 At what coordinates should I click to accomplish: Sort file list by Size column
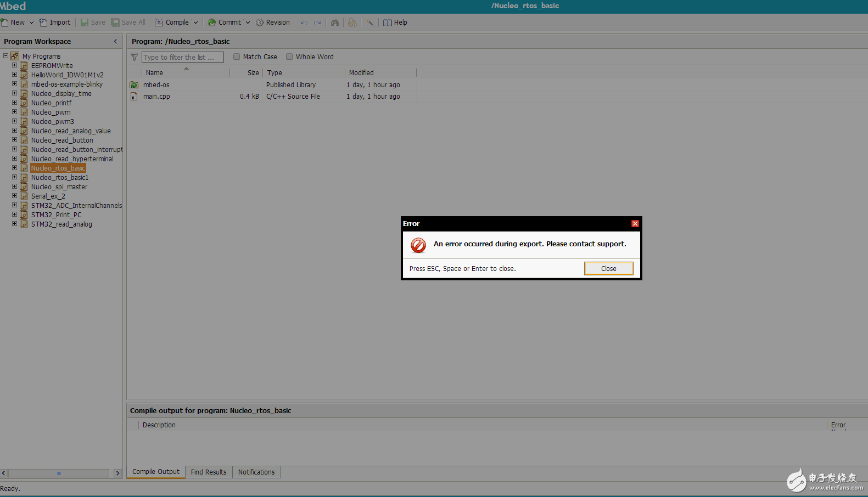(247, 73)
